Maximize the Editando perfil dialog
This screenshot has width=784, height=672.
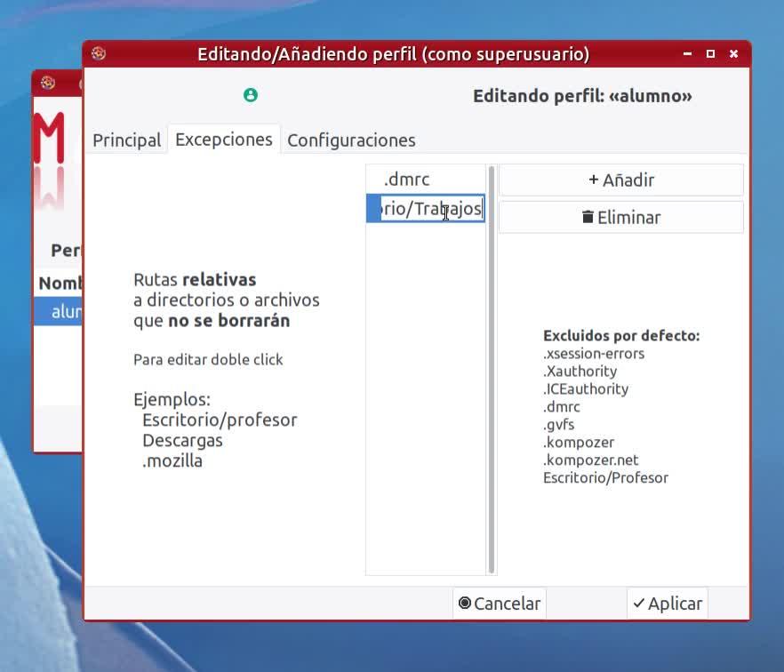pos(710,53)
